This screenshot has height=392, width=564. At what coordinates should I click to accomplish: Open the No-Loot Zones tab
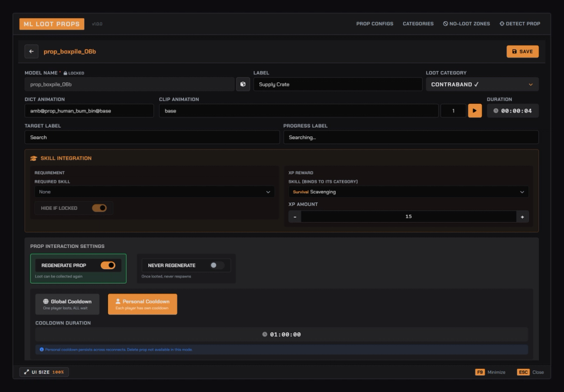[x=466, y=24]
